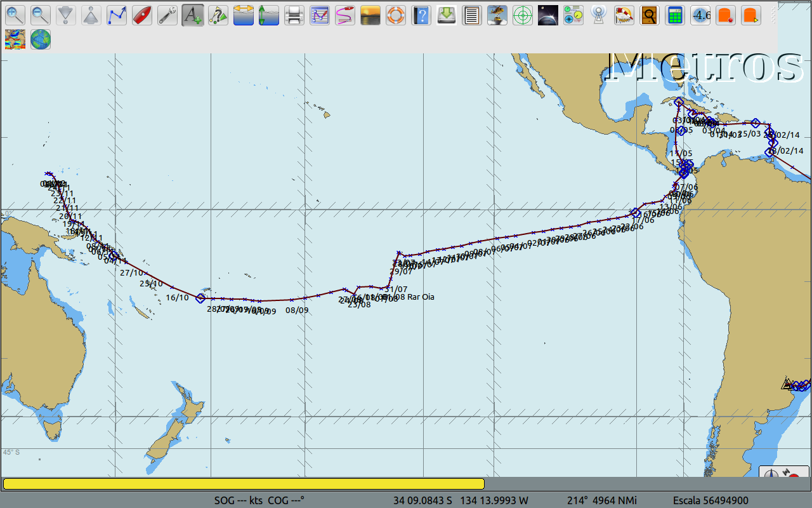Open the blue help book icon
This screenshot has height=508, width=812.
pyautogui.click(x=421, y=15)
